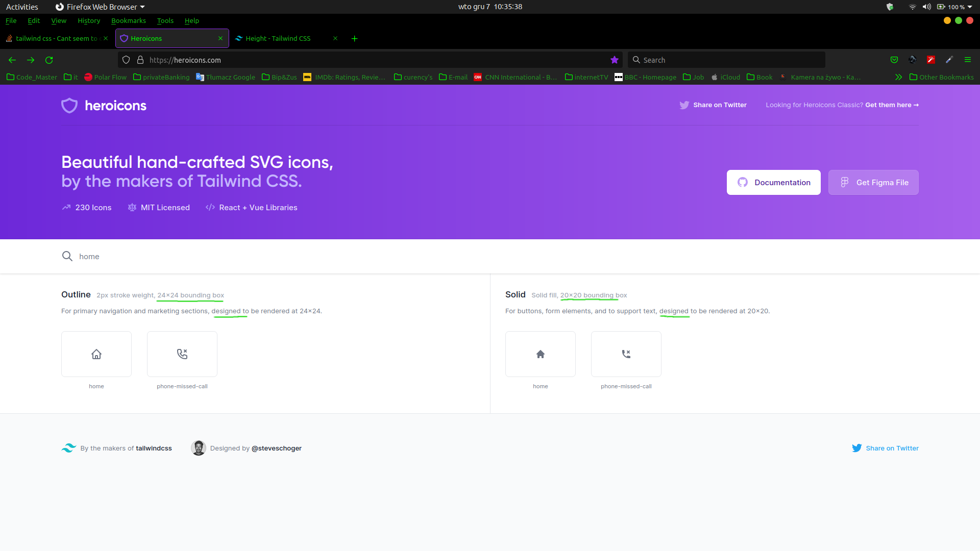This screenshot has height=551, width=980.
Task: Go back with the back arrow
Action: pyautogui.click(x=12, y=60)
